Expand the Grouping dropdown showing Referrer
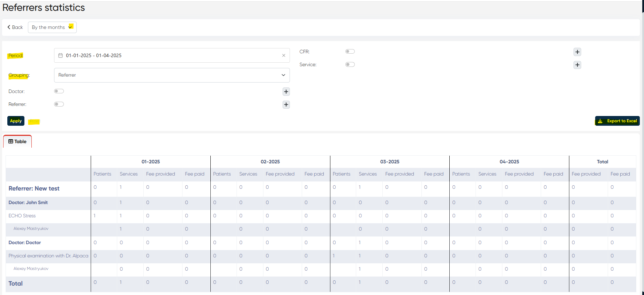 [172, 75]
